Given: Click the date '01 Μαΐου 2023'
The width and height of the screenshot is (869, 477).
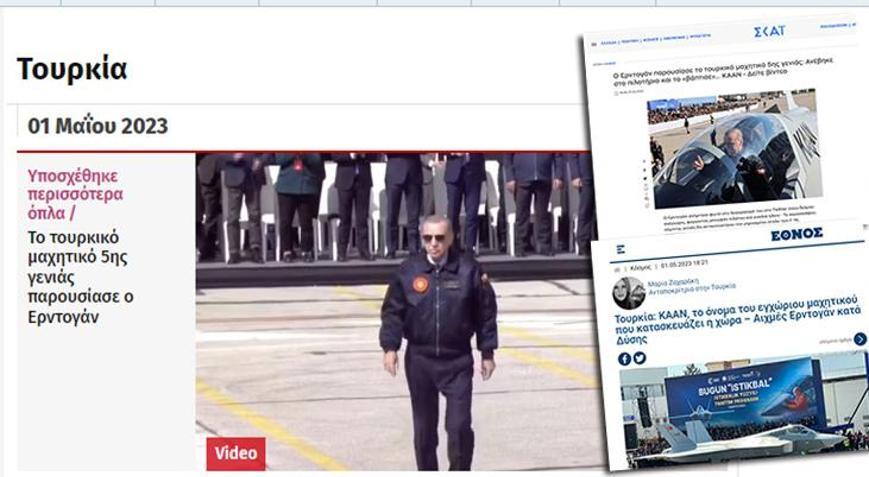Looking at the screenshot, I should tap(98, 126).
